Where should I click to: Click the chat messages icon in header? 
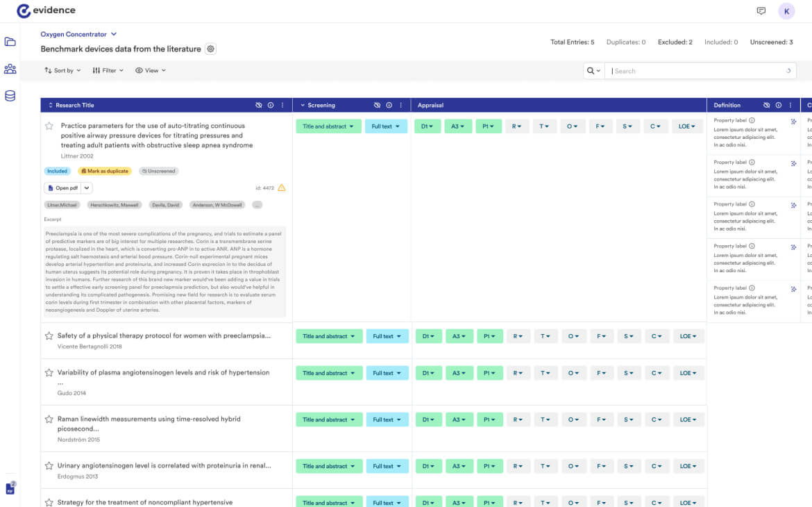(761, 11)
